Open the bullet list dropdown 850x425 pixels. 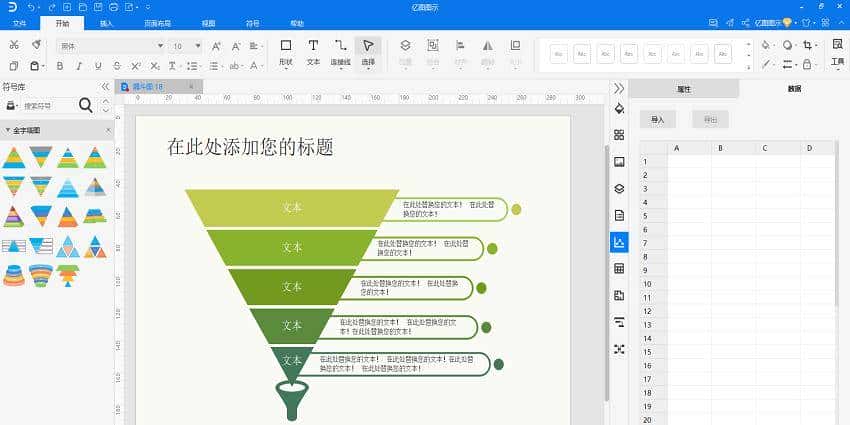coord(192,66)
